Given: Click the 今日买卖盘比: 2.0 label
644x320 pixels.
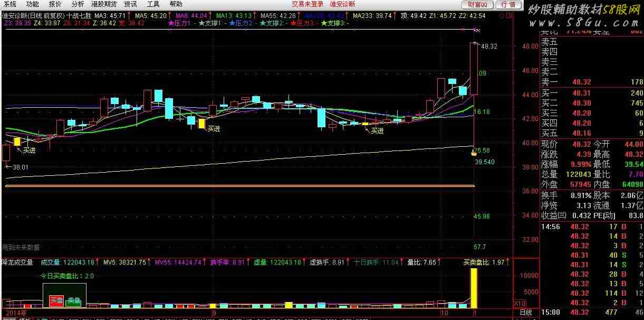Looking at the screenshot, I should tap(68, 276).
